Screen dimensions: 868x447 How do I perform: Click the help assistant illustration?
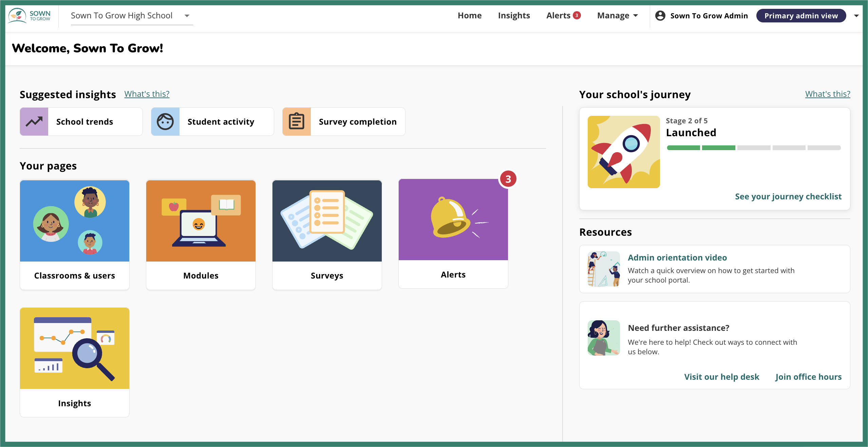(604, 338)
